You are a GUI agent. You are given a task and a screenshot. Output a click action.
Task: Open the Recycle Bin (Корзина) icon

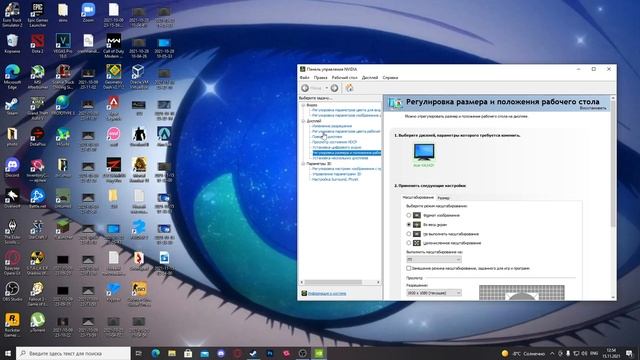[x=12, y=44]
